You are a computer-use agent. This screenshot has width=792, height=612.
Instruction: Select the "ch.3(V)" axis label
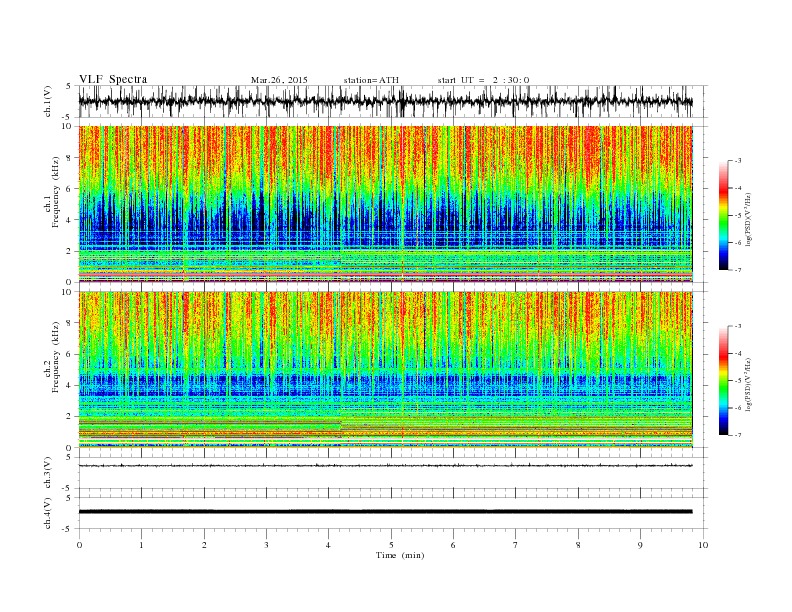coord(47,473)
